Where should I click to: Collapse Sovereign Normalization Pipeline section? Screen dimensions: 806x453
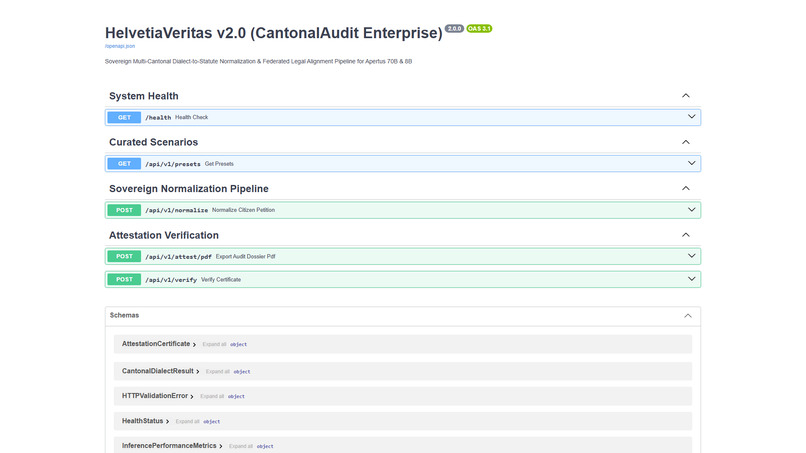[x=686, y=188]
